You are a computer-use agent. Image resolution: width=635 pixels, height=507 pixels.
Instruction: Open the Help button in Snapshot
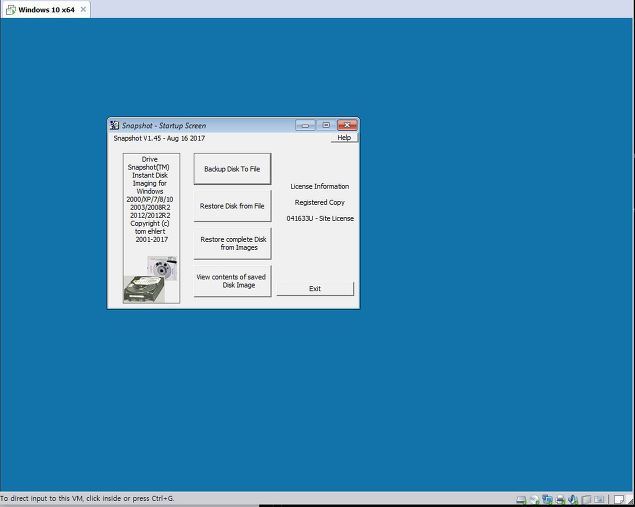(344, 138)
